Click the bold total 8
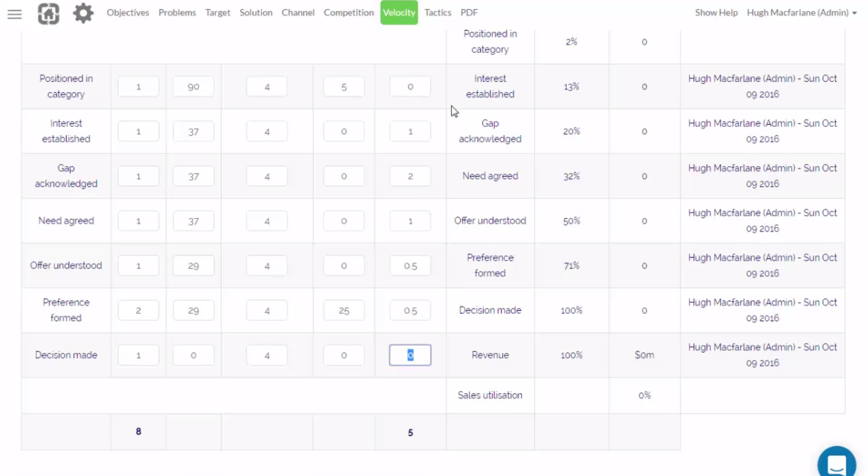This screenshot has width=868, height=476. pyautogui.click(x=138, y=431)
